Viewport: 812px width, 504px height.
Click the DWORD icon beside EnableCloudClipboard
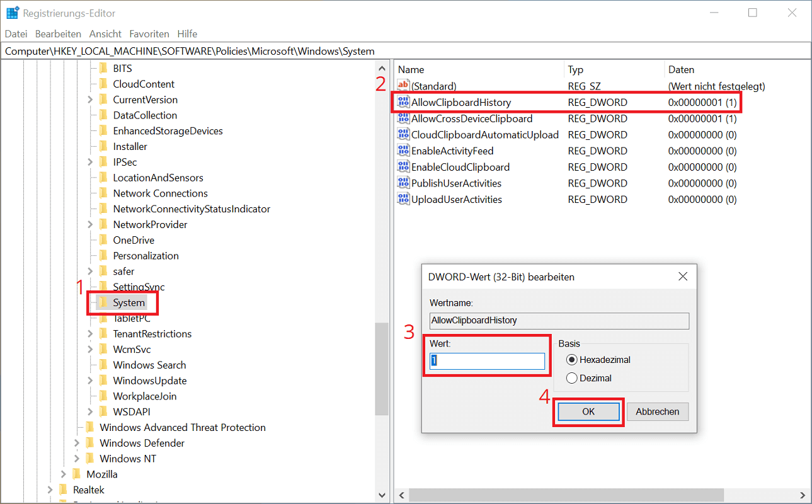pyautogui.click(x=403, y=167)
